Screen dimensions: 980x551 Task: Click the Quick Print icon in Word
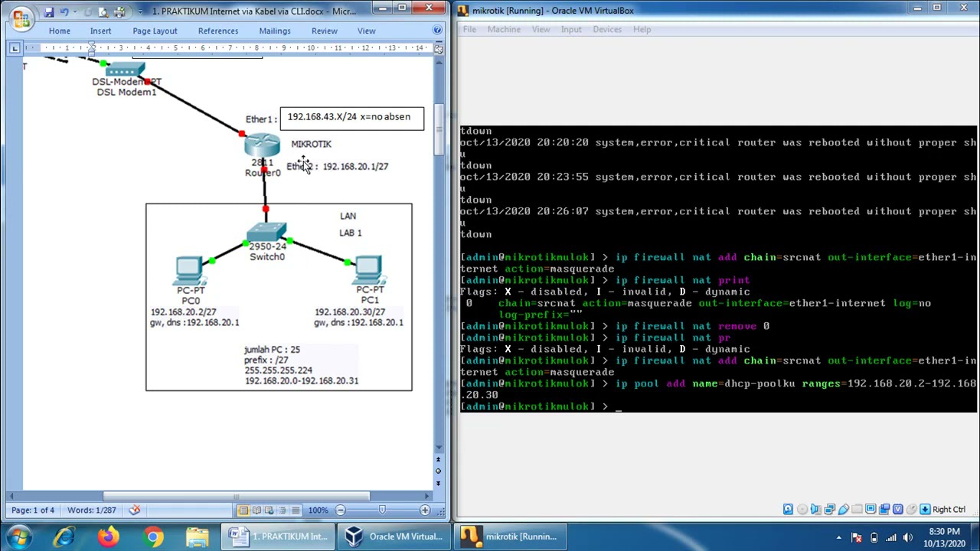tap(119, 12)
